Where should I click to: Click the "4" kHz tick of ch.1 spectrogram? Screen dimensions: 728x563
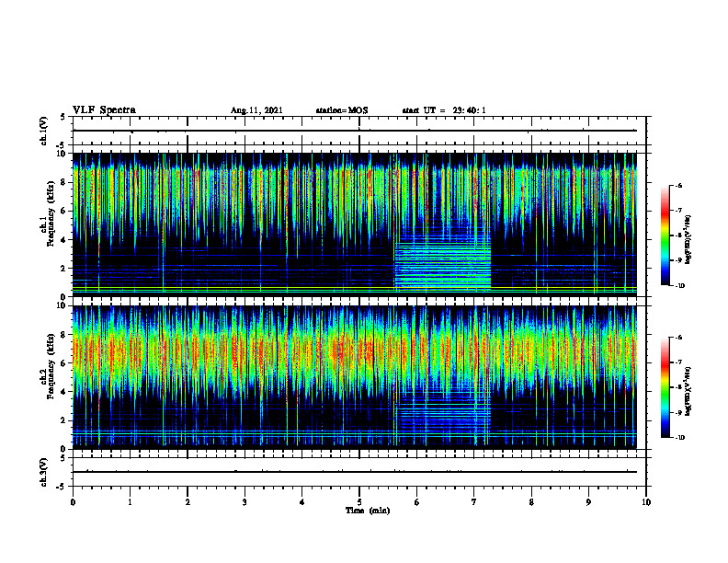[64, 240]
